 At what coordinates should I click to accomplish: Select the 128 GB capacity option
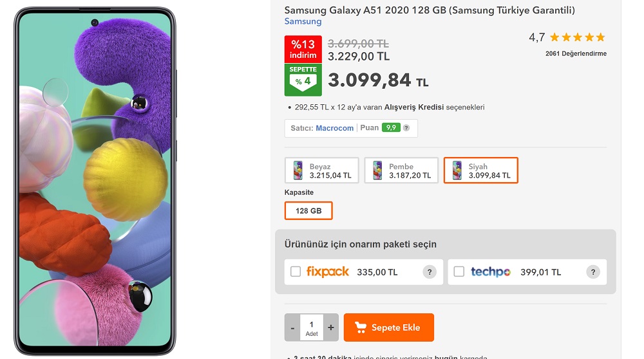[x=308, y=211]
